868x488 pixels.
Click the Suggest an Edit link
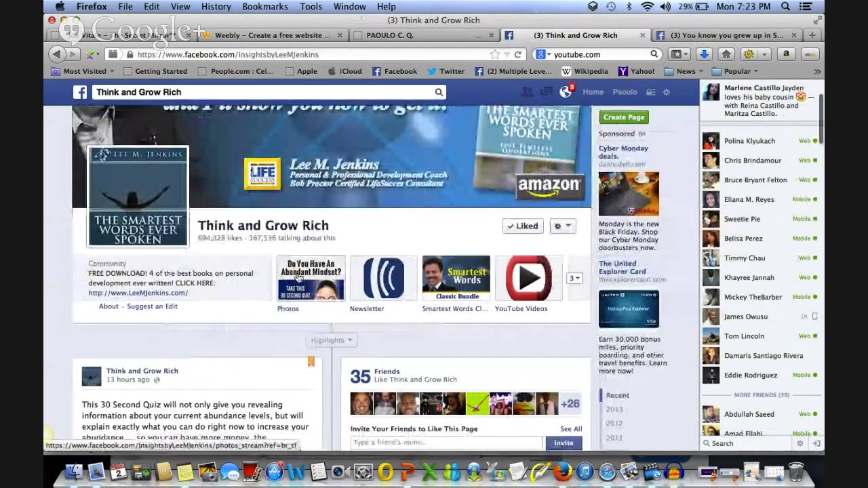(152, 306)
